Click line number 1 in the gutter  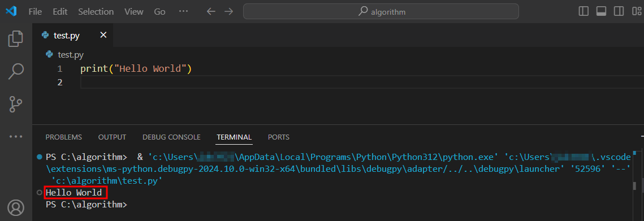[x=60, y=68]
